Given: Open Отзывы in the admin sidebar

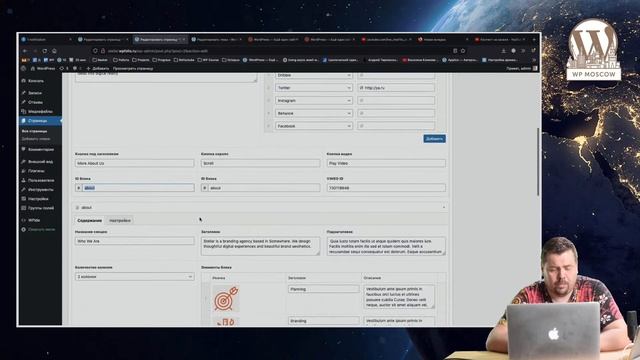Looking at the screenshot, I should [x=36, y=102].
